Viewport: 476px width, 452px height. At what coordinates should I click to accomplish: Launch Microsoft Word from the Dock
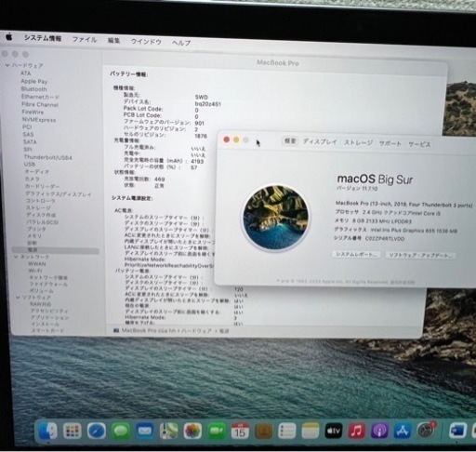[457, 431]
